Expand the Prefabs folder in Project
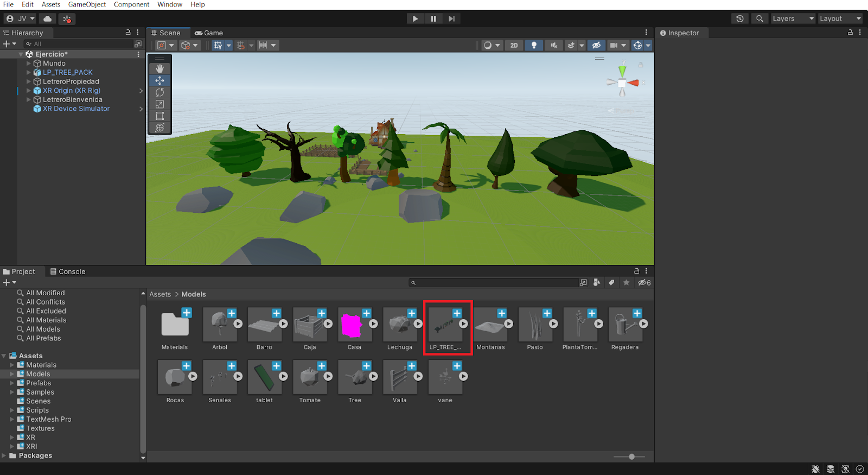The height and width of the screenshot is (475, 868). (x=12, y=383)
